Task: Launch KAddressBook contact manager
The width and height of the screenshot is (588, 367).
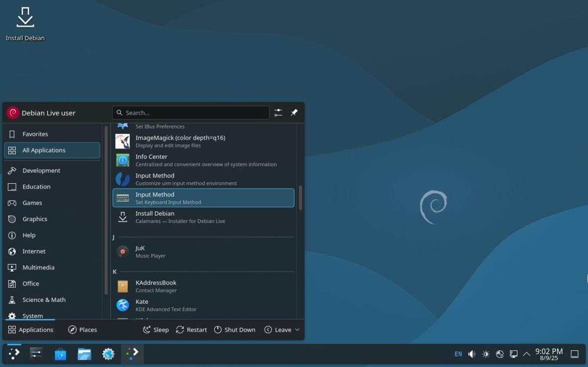Action: pyautogui.click(x=203, y=286)
